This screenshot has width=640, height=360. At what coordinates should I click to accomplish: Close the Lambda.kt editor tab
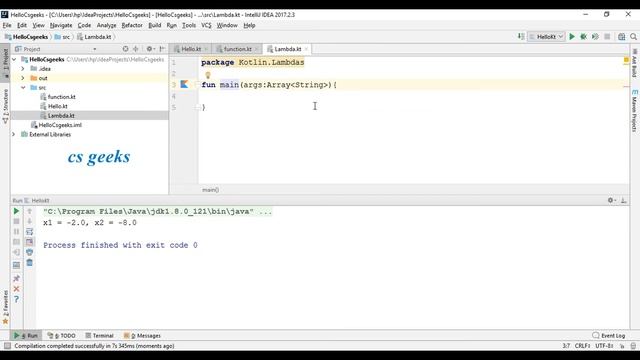[x=306, y=49]
